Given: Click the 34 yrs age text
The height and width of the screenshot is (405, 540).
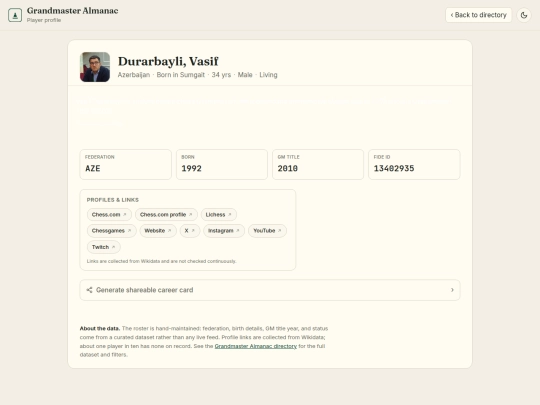Looking at the screenshot, I should [x=221, y=75].
